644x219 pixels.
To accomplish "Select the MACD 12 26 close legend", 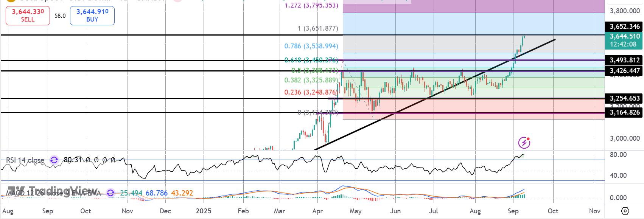I will pos(53,193).
